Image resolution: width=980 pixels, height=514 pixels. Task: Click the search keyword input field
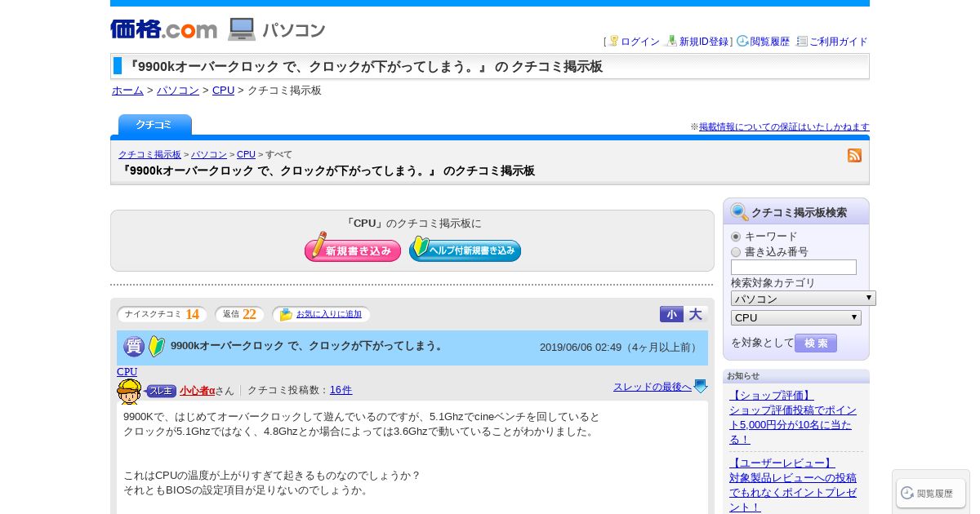[794, 268]
